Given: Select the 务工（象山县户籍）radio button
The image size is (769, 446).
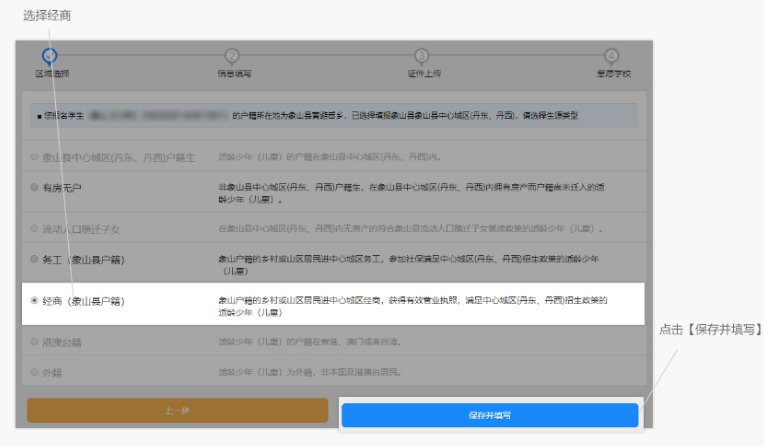Looking at the screenshot, I should (35, 259).
